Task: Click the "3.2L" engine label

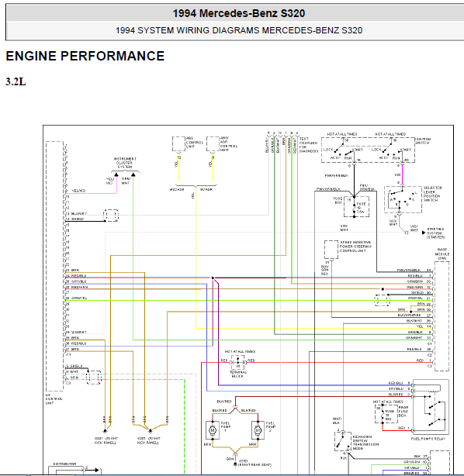Action: (16, 81)
